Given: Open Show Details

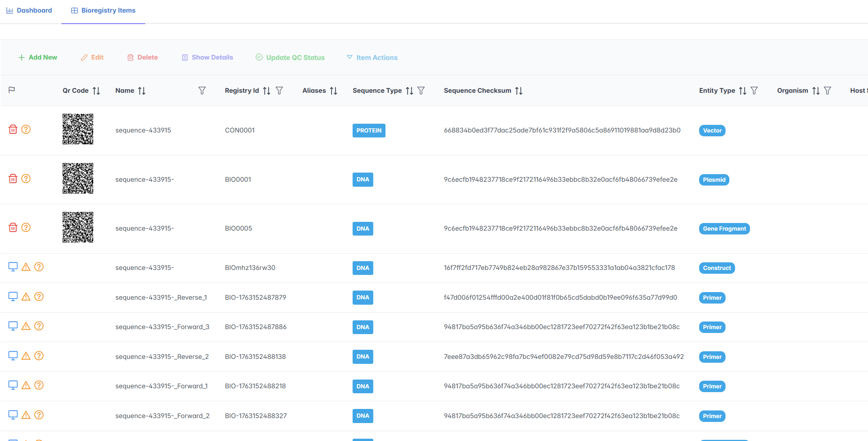Looking at the screenshot, I should [207, 57].
